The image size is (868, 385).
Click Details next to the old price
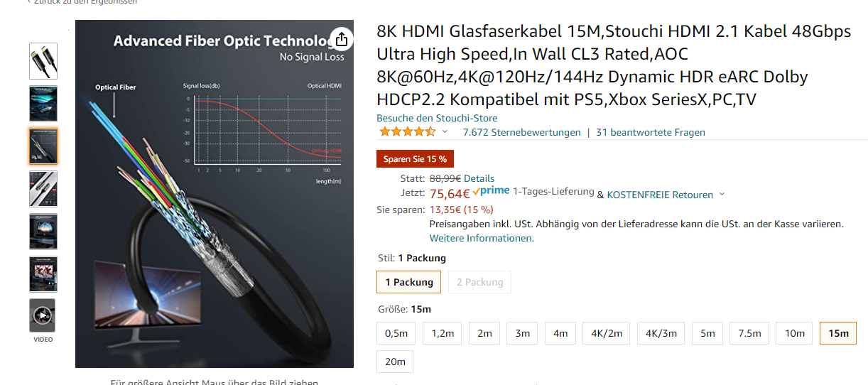pos(479,178)
